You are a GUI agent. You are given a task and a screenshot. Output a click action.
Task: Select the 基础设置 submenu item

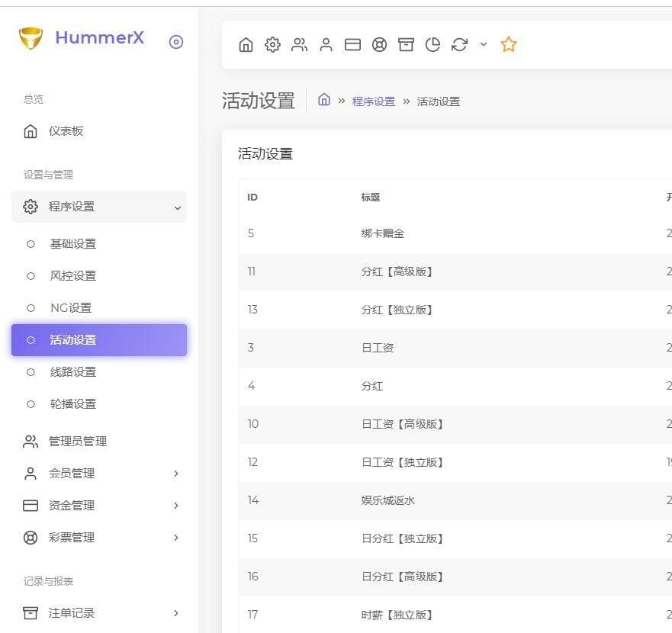(x=73, y=244)
